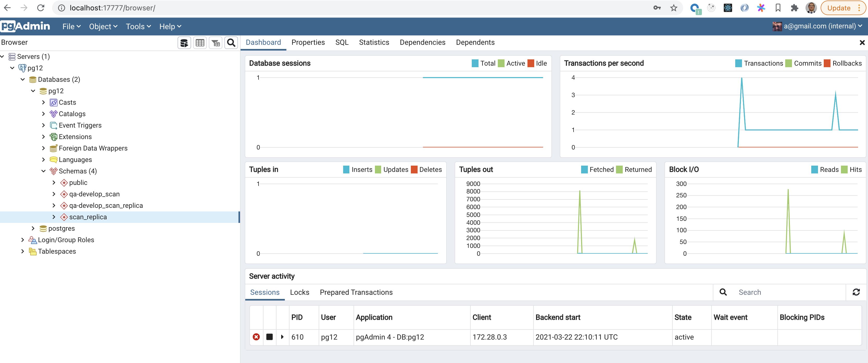Expand details arrow for PID 610 row
This screenshot has width=868, height=363.
pyautogui.click(x=282, y=337)
